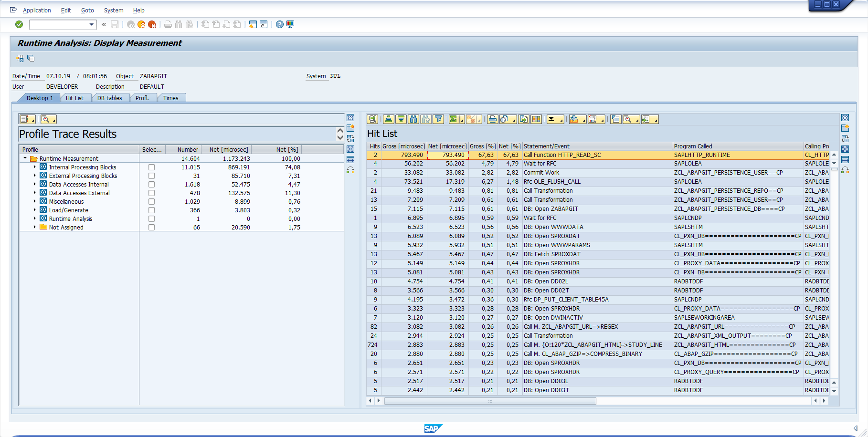
Task: Switch to the DB tables tab
Action: point(110,98)
